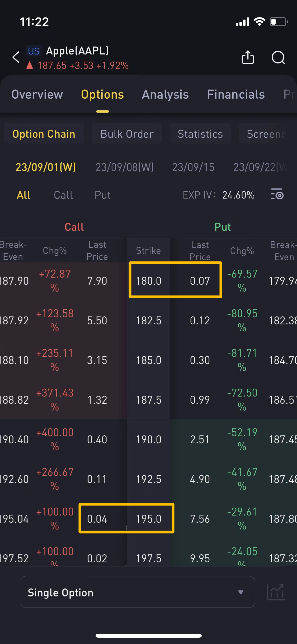Open the Statistics section
Image resolution: width=297 pixels, height=644 pixels.
[x=200, y=134]
